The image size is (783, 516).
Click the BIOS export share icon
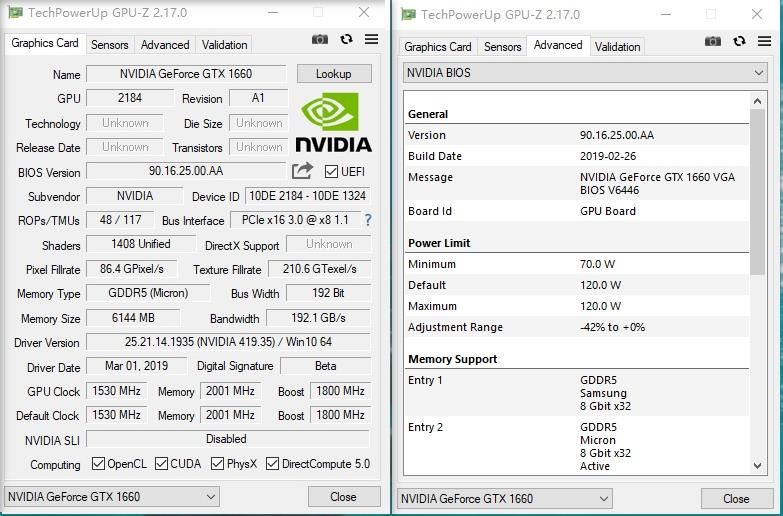pos(302,171)
